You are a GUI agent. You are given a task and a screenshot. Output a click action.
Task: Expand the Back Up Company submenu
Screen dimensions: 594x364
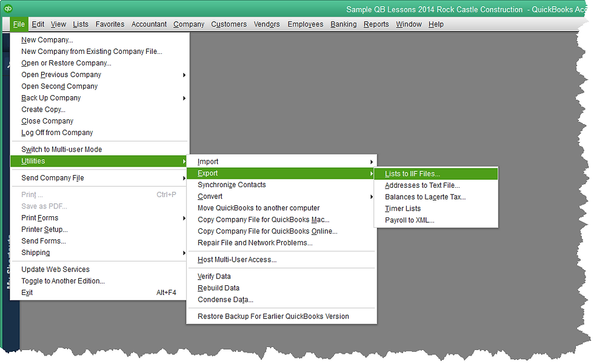coord(99,98)
